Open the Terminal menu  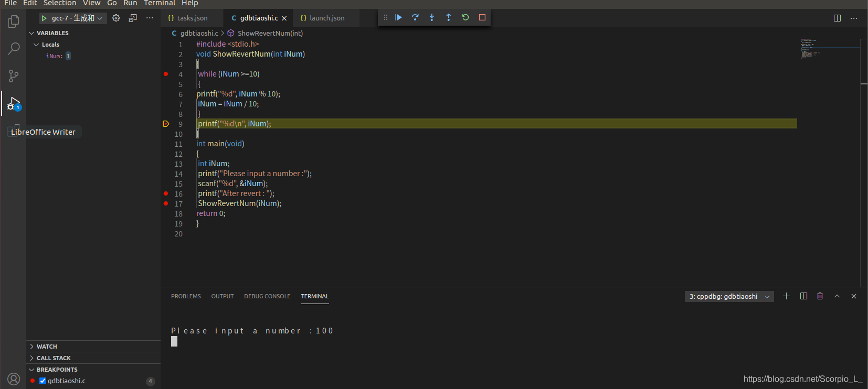click(x=160, y=3)
